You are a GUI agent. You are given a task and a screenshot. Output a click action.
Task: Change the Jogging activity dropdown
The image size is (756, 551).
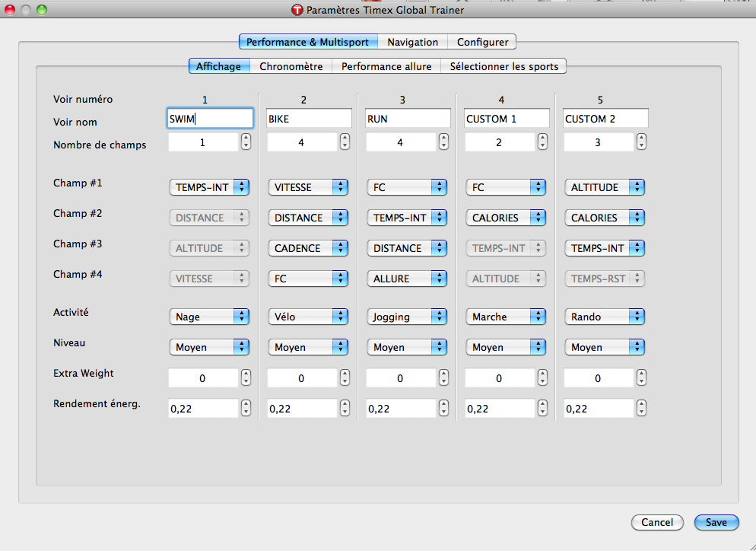pyautogui.click(x=407, y=317)
